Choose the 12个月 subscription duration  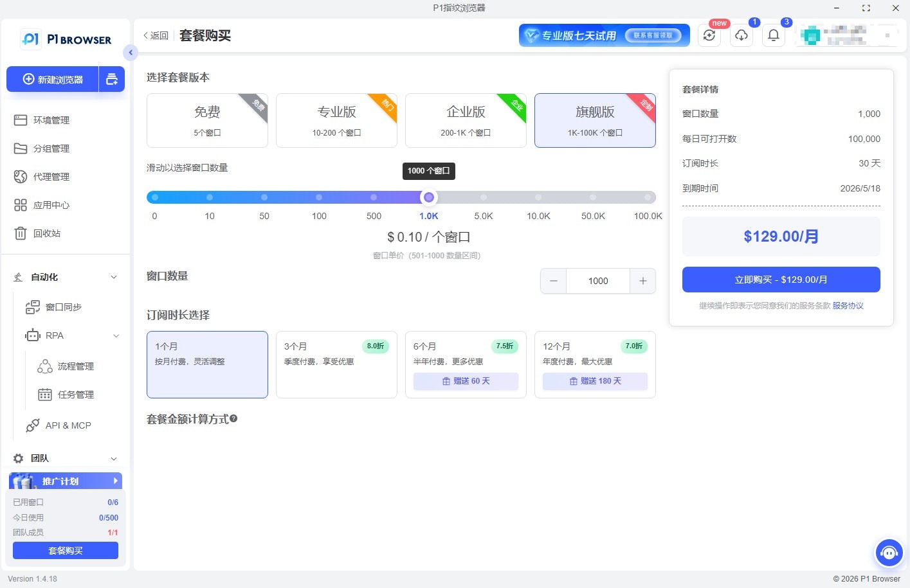pos(594,364)
